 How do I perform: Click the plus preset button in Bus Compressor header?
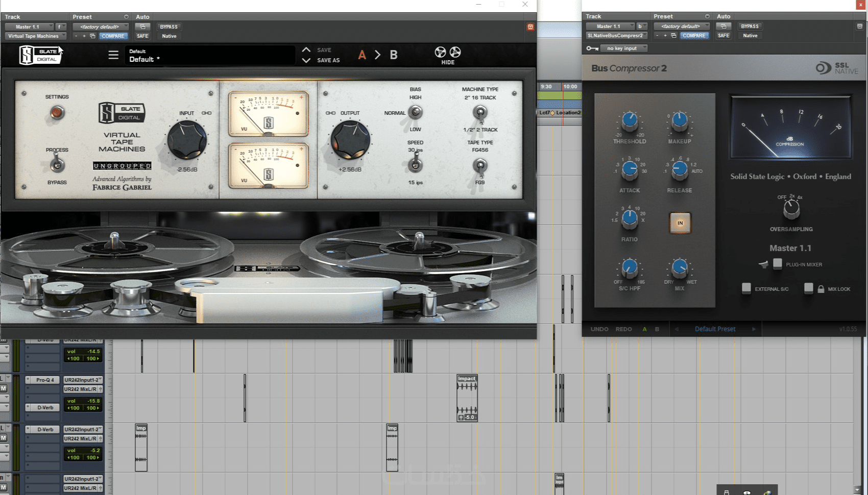point(665,36)
